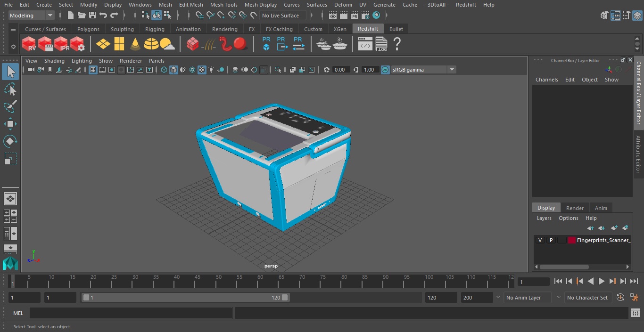Viewport: 644px width, 332px height.
Task: Open Redshift help question mark icon
Action: pyautogui.click(x=397, y=44)
